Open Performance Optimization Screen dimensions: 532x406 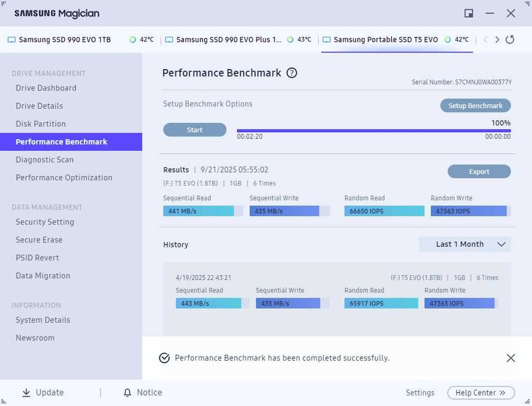click(x=64, y=177)
